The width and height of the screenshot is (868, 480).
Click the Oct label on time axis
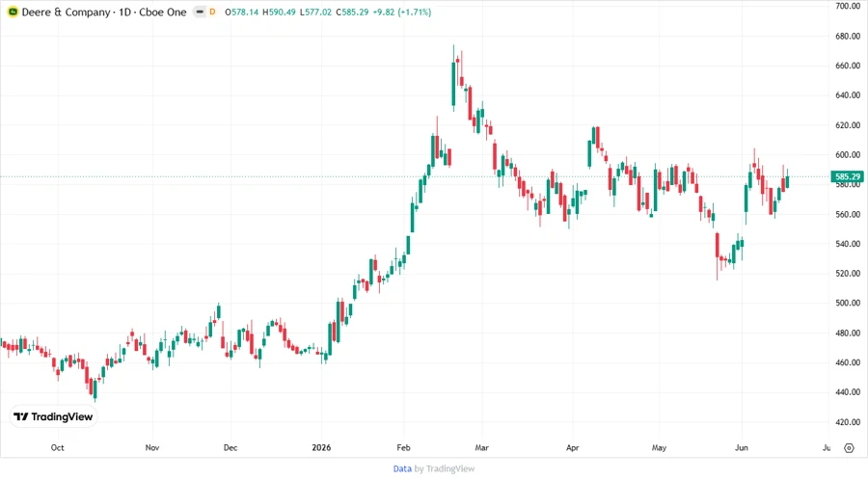point(58,447)
